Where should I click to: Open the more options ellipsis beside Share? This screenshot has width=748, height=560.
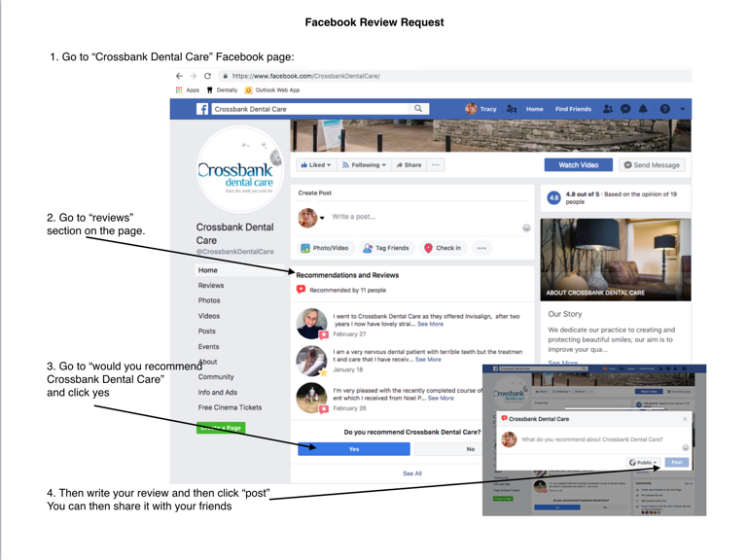(436, 165)
